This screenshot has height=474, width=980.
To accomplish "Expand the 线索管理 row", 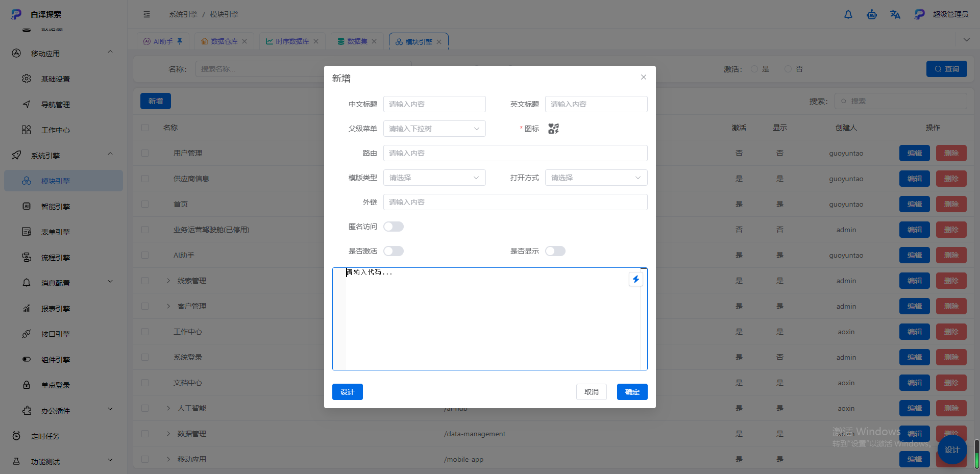I will click(168, 281).
